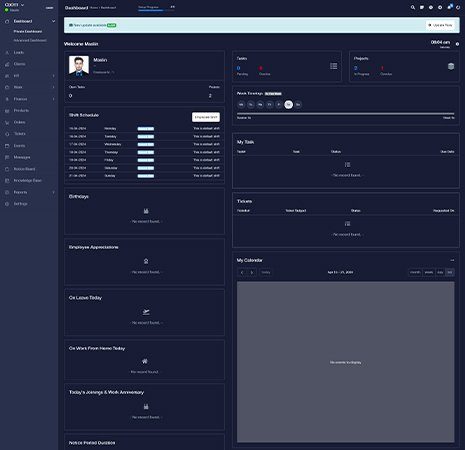The image size is (465, 450).
Task: Open the search icon in top bar
Action: click(413, 7)
